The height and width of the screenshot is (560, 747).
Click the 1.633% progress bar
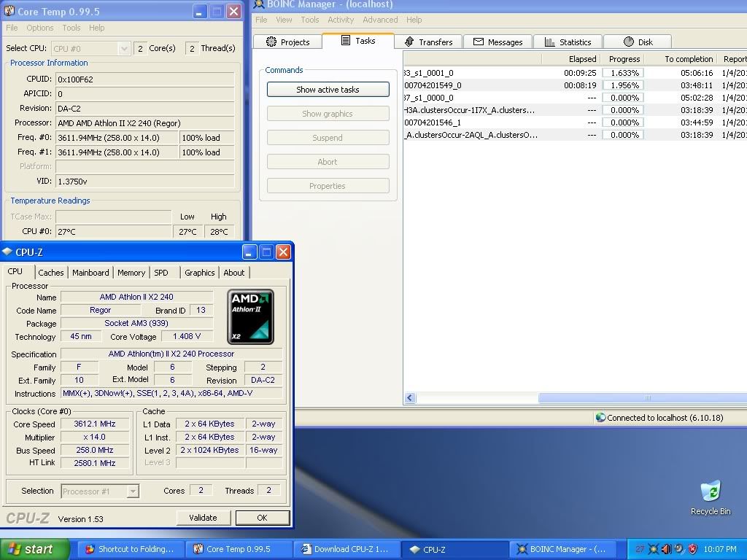(623, 73)
